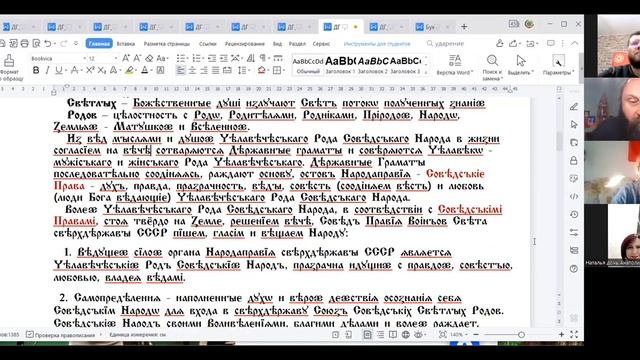The width and height of the screenshot is (640, 360).
Task: Open Параметры wrench tool
Action: click(x=558, y=65)
